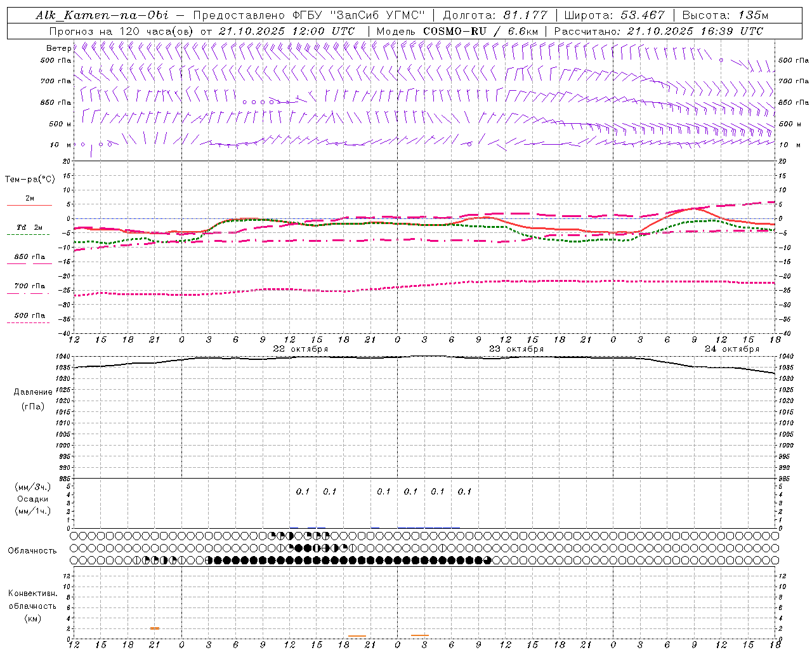Click the 2м legend label

[x=29, y=199]
